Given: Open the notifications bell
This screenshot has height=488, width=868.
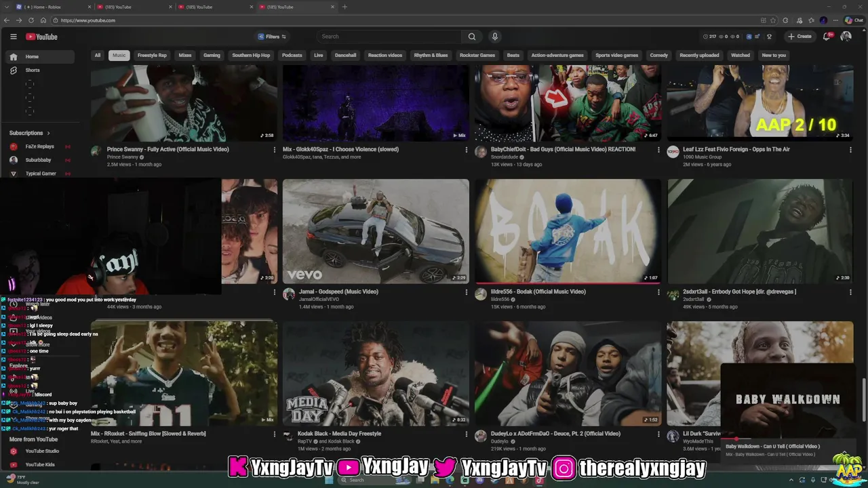Looking at the screenshot, I should point(827,37).
